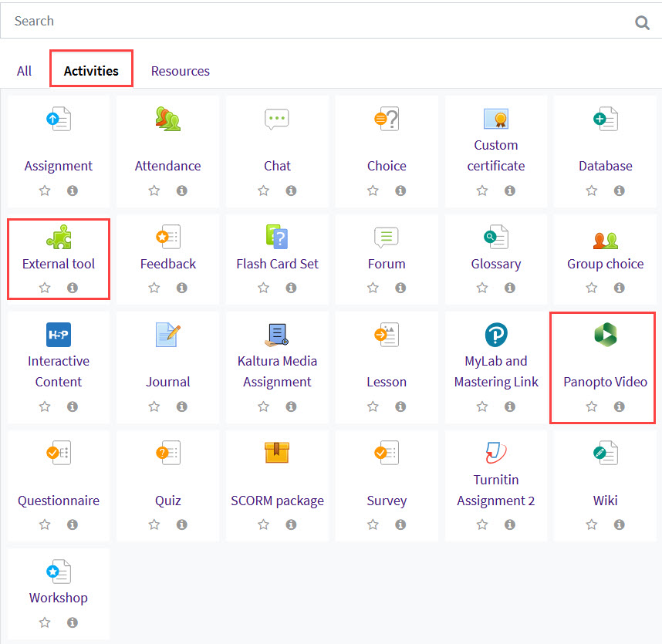Click the search magnifier icon

(x=642, y=22)
